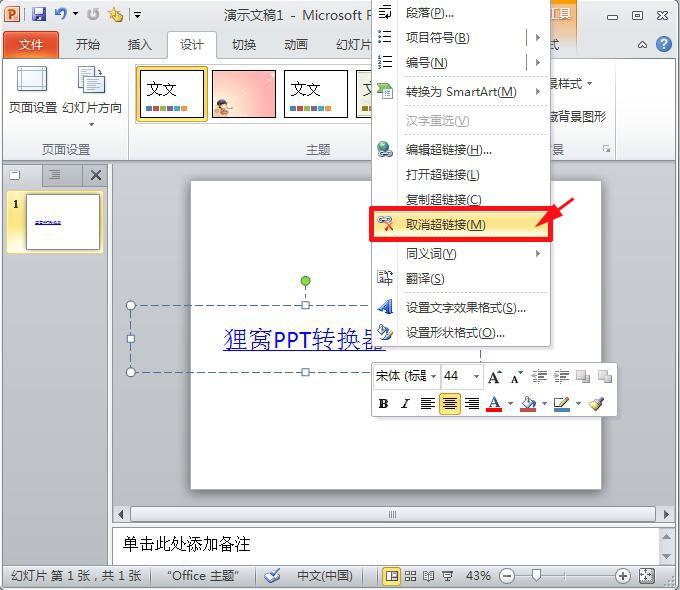Toggle bold in mini toolbar
This screenshot has height=590, width=680.
pyautogui.click(x=383, y=403)
